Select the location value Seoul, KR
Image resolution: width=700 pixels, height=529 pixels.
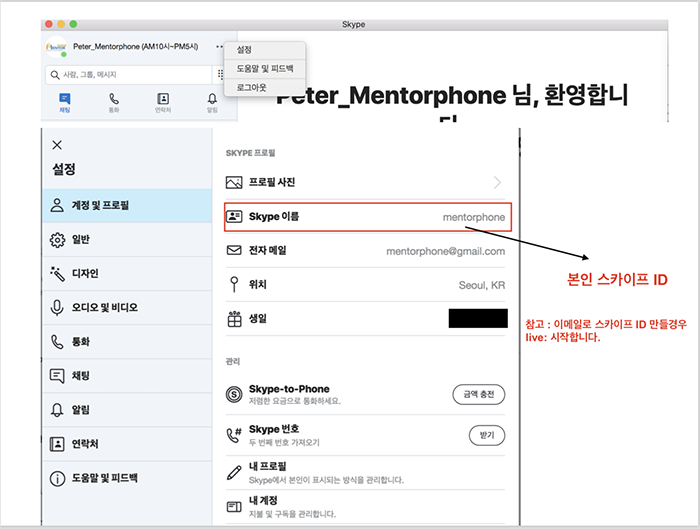point(482,285)
